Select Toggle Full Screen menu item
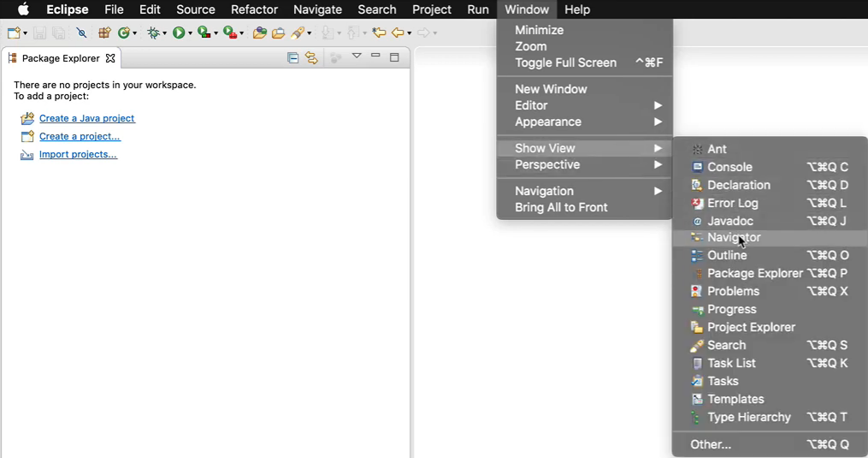The height and width of the screenshot is (458, 868). (x=585, y=62)
